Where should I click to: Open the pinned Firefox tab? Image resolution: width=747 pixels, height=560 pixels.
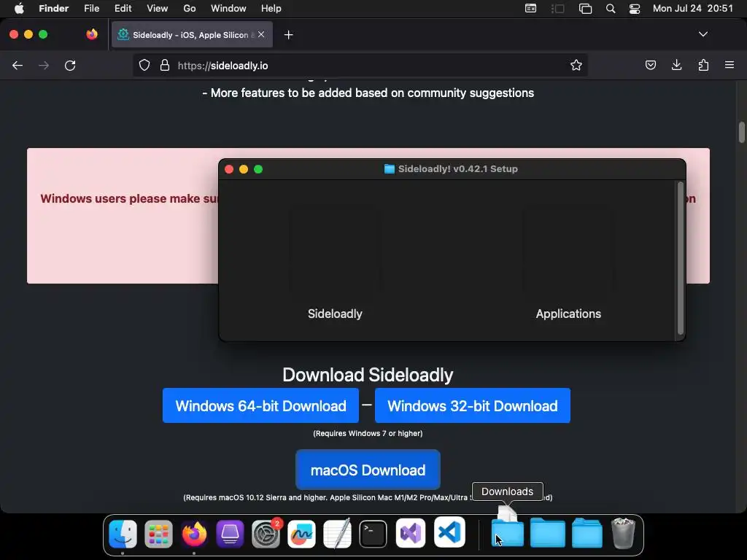(x=91, y=34)
